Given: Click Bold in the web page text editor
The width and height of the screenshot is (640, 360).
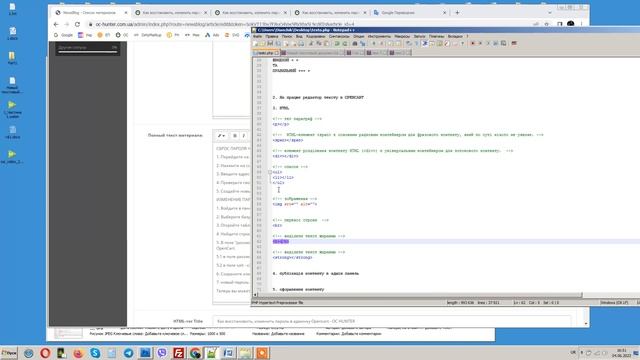Looking at the screenshot, I should (x=235, y=136).
